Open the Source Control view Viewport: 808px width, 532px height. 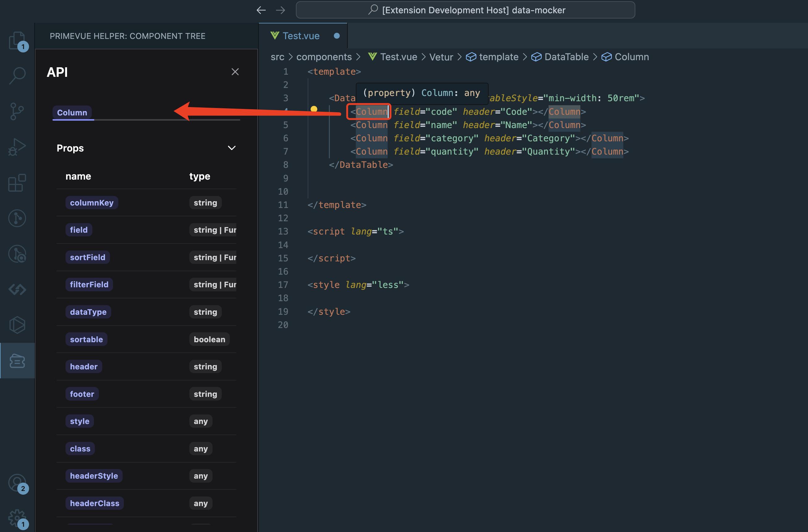tap(17, 111)
